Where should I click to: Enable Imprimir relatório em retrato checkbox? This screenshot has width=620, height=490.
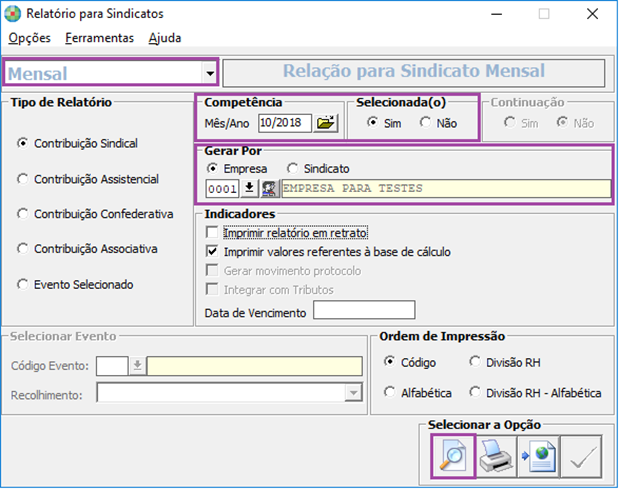pos(212,232)
